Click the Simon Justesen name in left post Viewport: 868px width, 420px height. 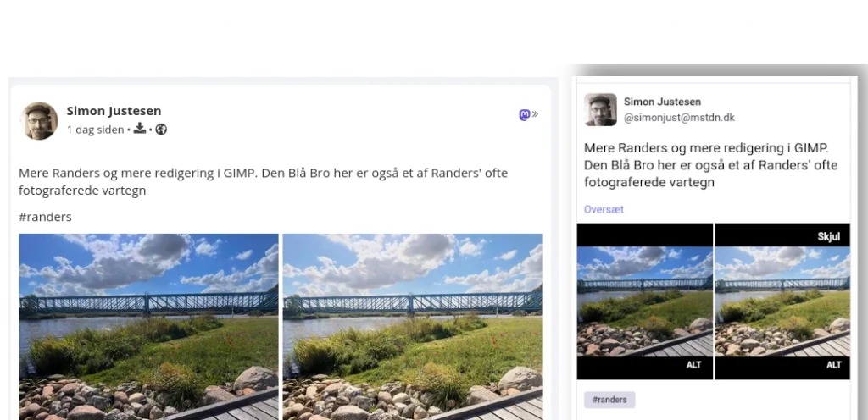(114, 111)
